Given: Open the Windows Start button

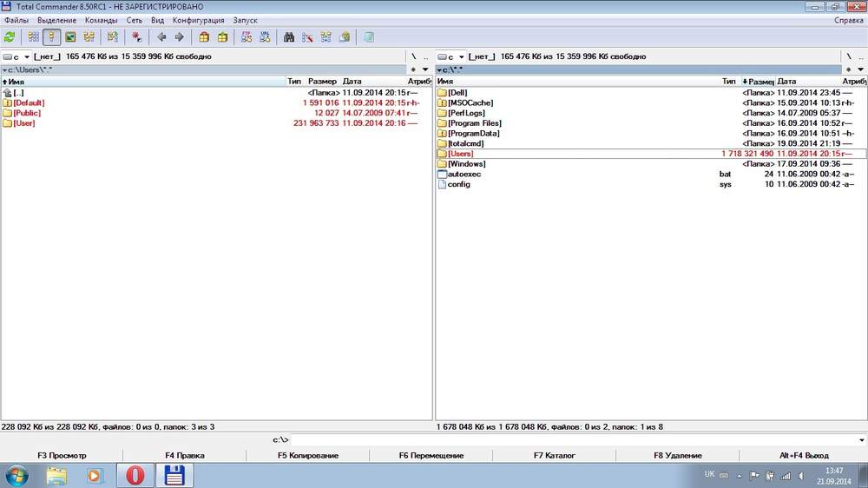Looking at the screenshot, I should (16, 476).
